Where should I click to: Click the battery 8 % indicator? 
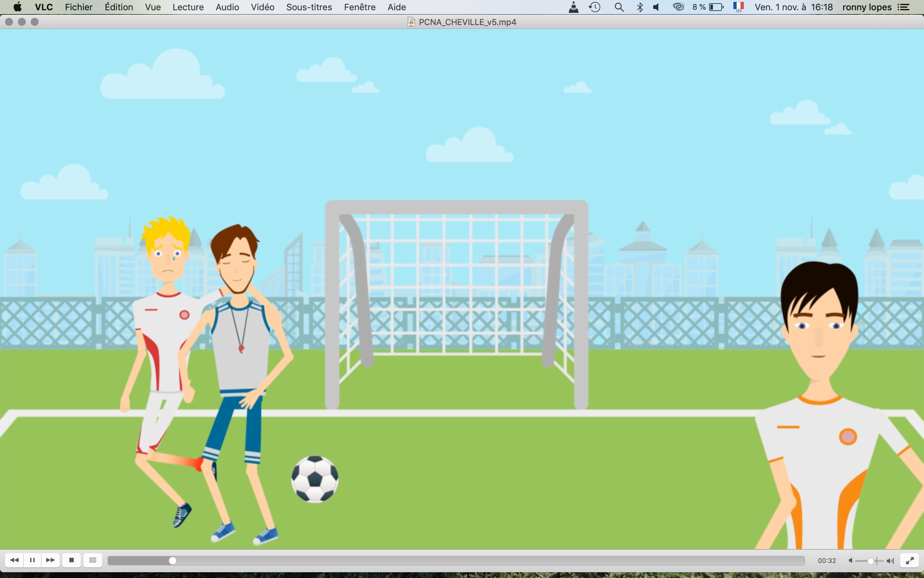tap(708, 7)
